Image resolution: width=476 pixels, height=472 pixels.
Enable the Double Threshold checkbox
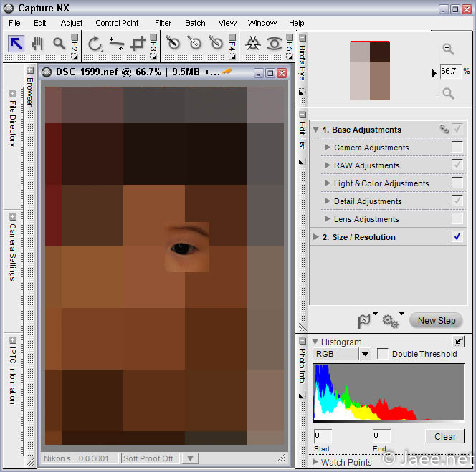[x=383, y=354]
